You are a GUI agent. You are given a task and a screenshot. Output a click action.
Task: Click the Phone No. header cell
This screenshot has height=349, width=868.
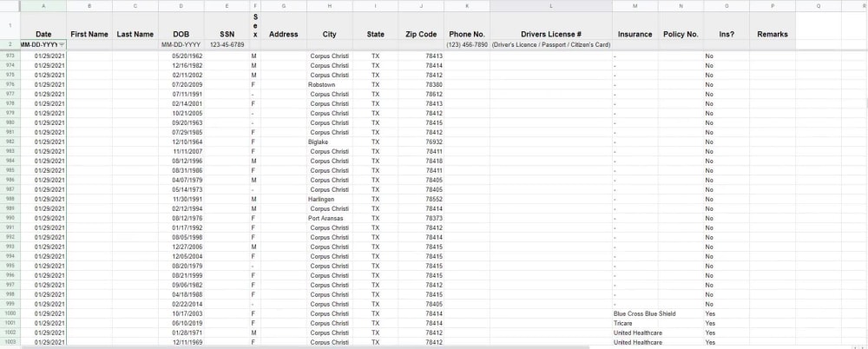pyautogui.click(x=467, y=25)
